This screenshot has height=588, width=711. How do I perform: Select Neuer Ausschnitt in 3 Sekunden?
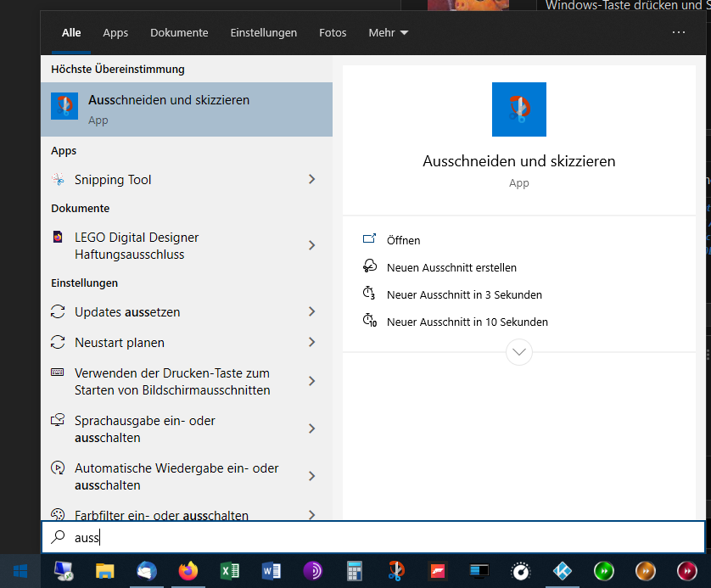click(464, 294)
